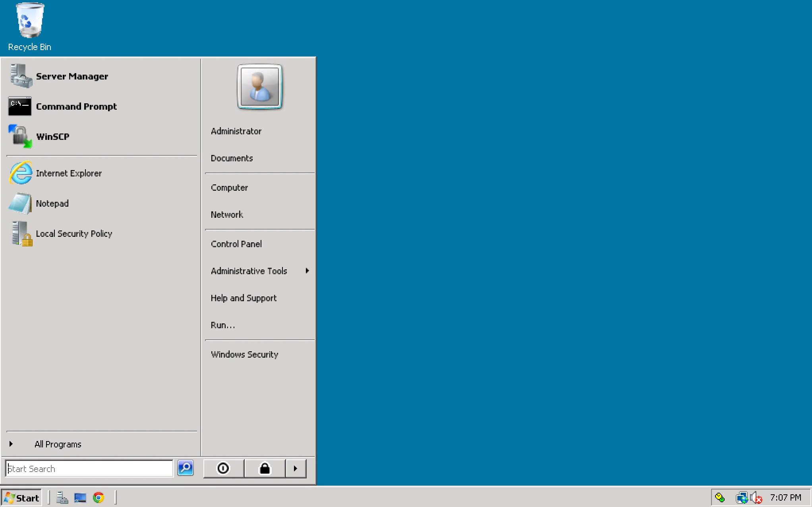Select Administrator user account
Viewport: 812px width, 507px height.
(235, 131)
